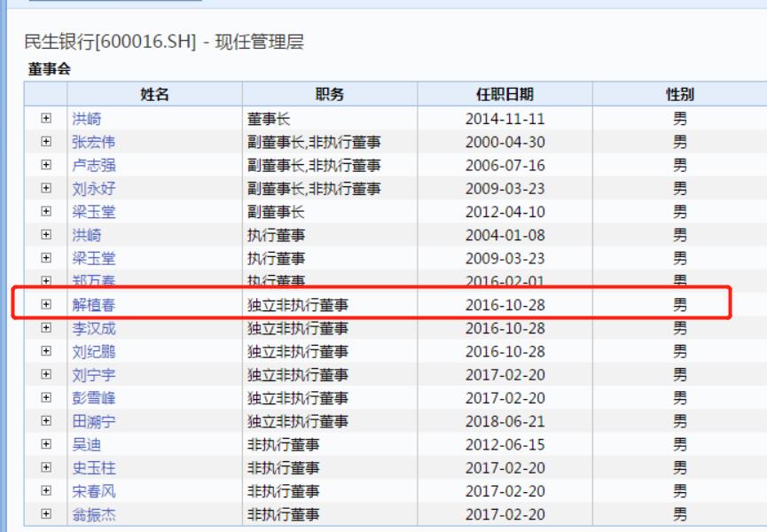
Task: Select the date cell 2014-11-11
Action: tap(505, 119)
